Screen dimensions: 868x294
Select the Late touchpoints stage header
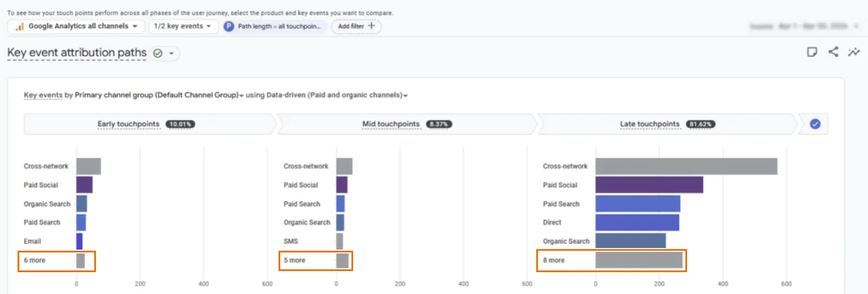click(x=667, y=124)
